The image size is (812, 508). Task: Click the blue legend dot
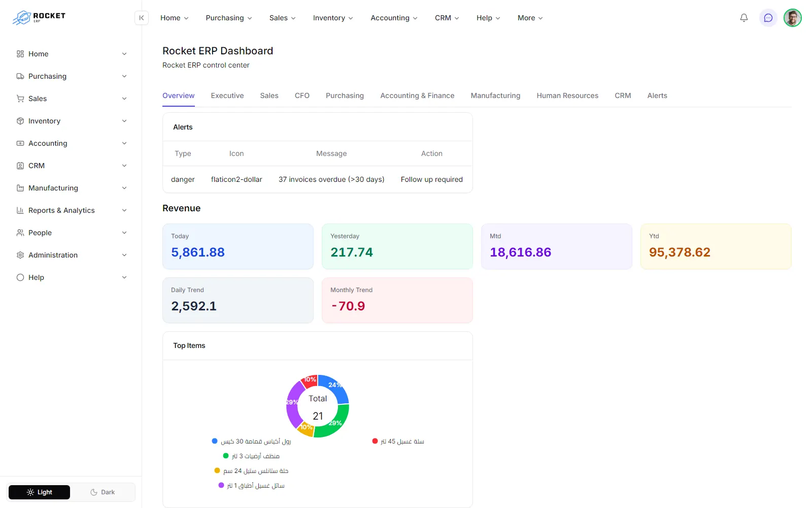coord(215,441)
